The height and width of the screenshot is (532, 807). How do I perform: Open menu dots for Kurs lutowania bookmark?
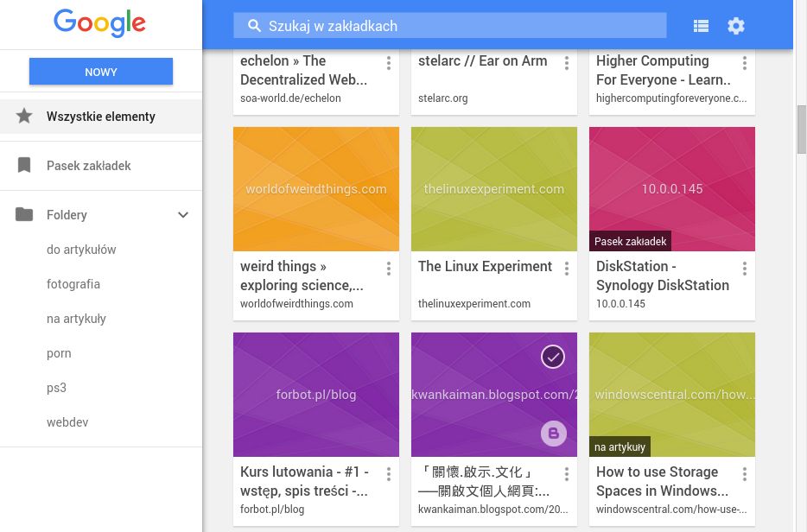point(389,474)
